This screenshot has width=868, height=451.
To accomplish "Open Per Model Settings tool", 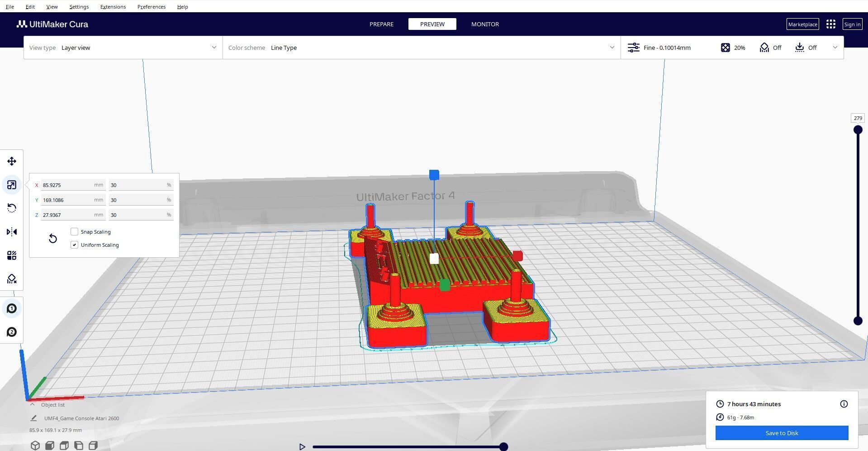I will click(x=12, y=255).
